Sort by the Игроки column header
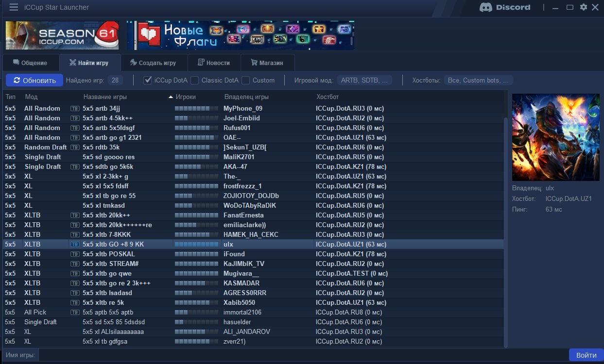604x364 pixels. pyautogui.click(x=186, y=97)
